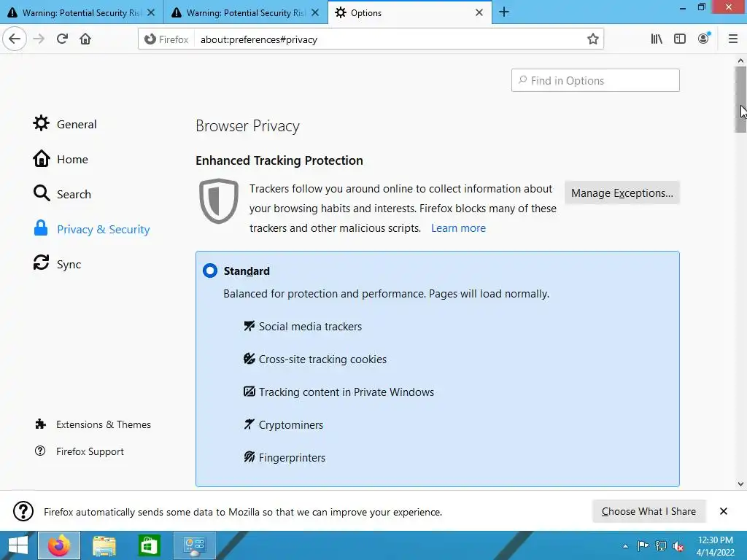The height and width of the screenshot is (560, 747).
Task: Click the Firefox Support question mark icon
Action: (40, 451)
